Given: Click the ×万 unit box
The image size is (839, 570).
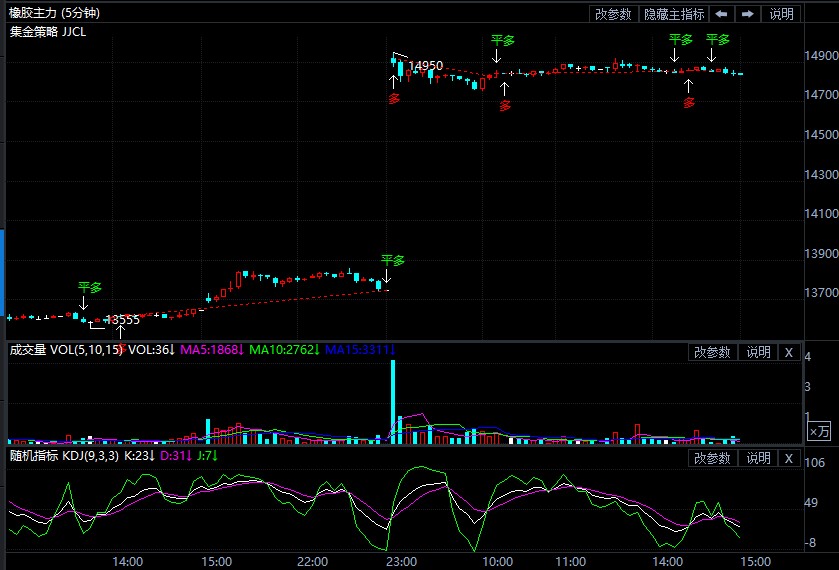Looking at the screenshot, I should pos(819,431).
